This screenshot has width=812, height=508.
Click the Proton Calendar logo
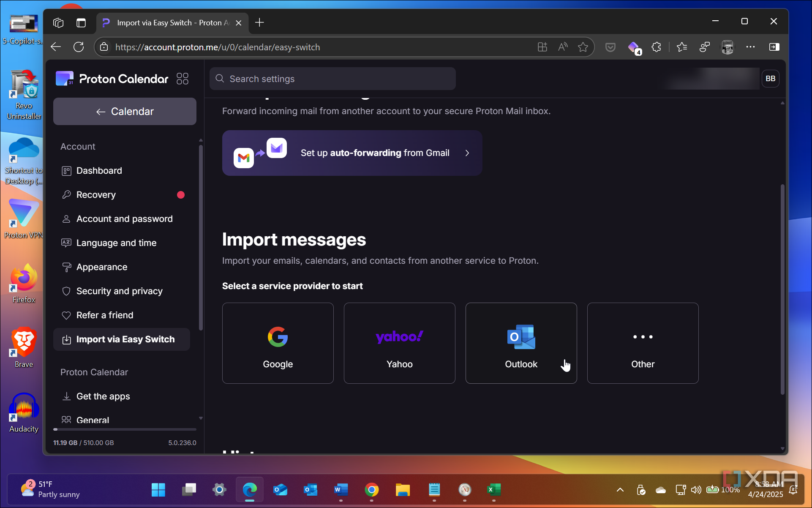pyautogui.click(x=112, y=79)
